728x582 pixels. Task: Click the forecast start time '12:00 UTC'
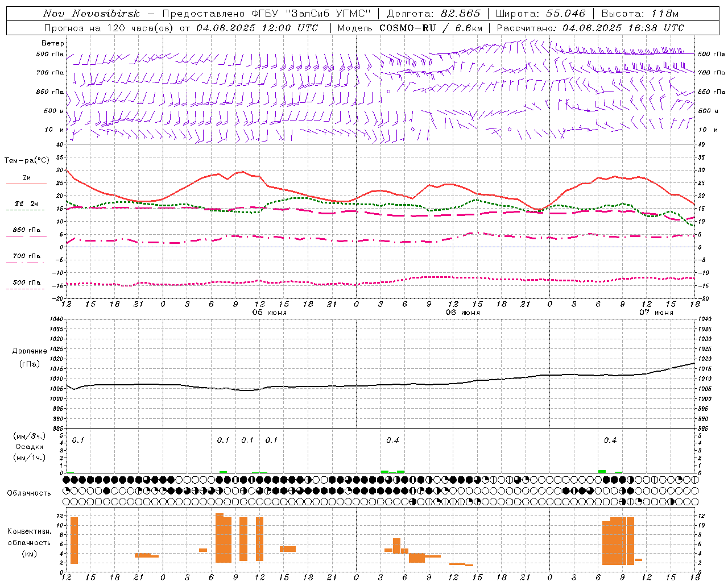[x=289, y=28]
